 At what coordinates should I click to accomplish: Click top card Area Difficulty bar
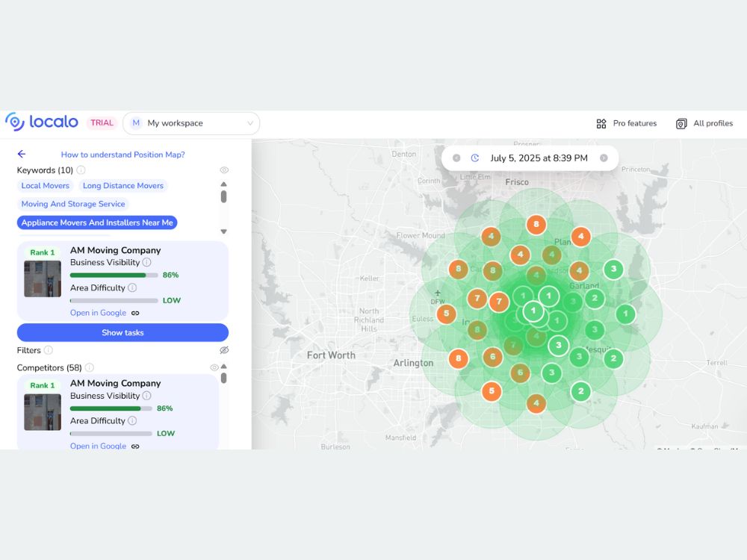(x=114, y=300)
